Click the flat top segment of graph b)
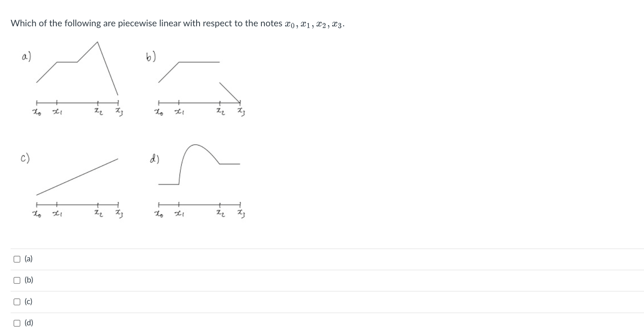Screen dimensions: 644x333 click(199, 62)
